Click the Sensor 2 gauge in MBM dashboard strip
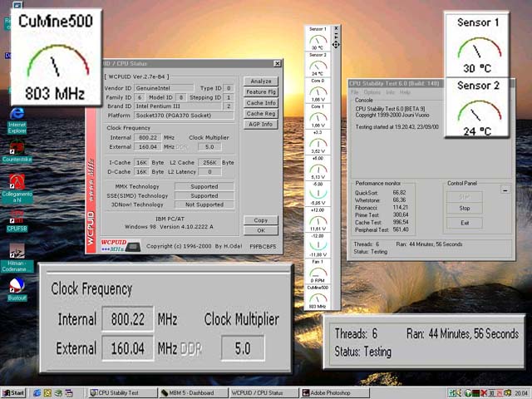This screenshot has width=532, height=399. tap(318, 64)
